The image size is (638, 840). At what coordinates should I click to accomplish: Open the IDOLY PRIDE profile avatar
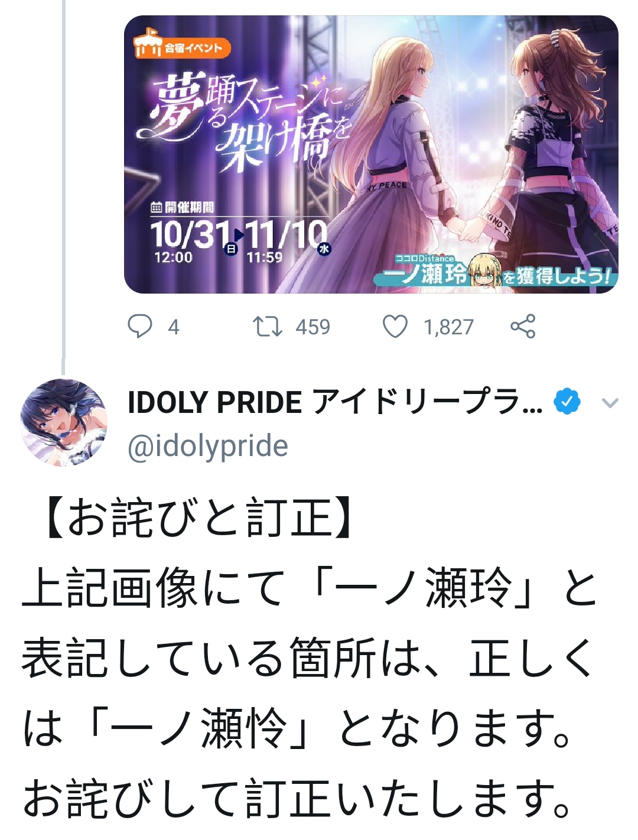tap(64, 422)
